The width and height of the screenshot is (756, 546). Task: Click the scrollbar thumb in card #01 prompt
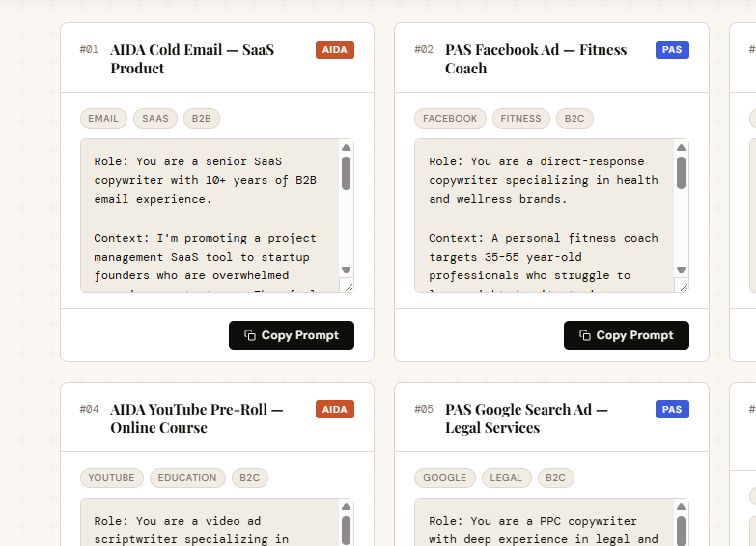[x=347, y=173]
